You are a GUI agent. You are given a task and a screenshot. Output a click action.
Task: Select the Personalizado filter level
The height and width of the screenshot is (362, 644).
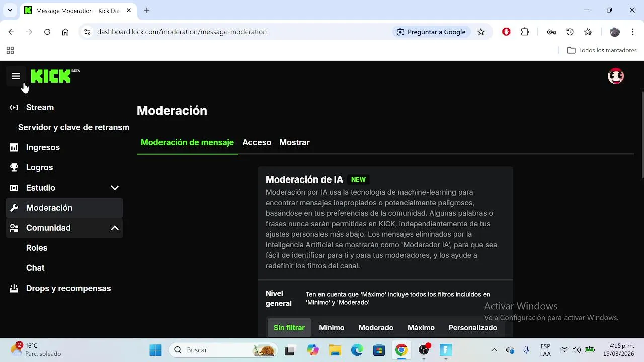pyautogui.click(x=473, y=328)
